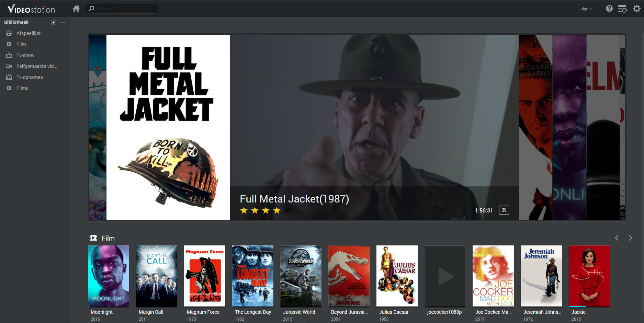Select purple Moonlight poster in carousel
Screen dimensions: 644x323
[569, 127]
